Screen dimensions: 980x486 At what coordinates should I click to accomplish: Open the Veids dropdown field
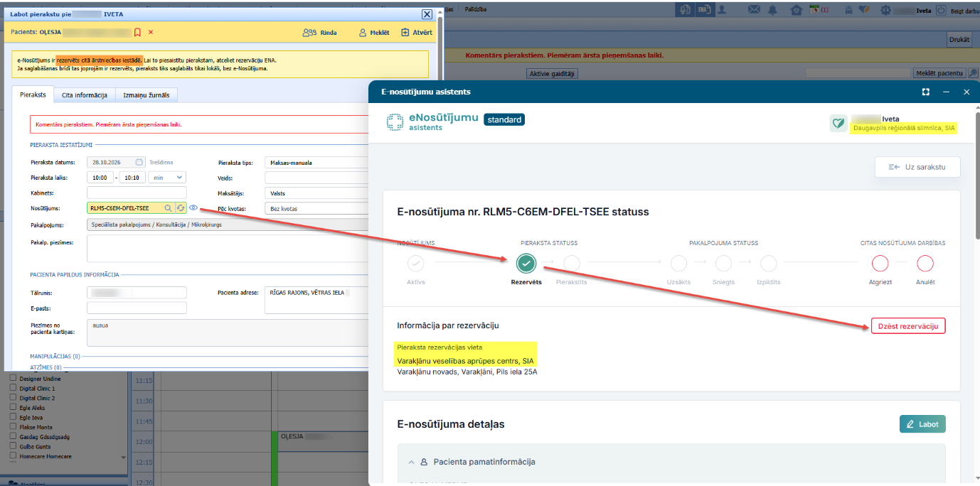pyautogui.click(x=316, y=177)
